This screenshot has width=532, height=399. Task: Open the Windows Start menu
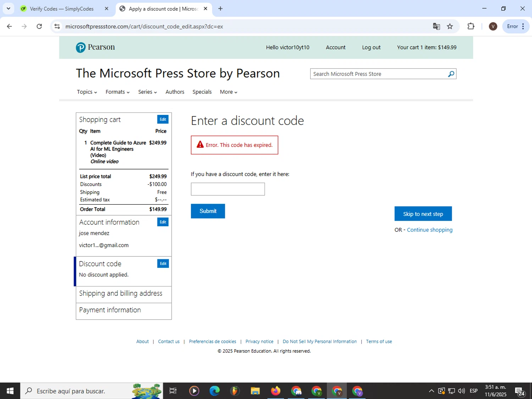point(10,391)
